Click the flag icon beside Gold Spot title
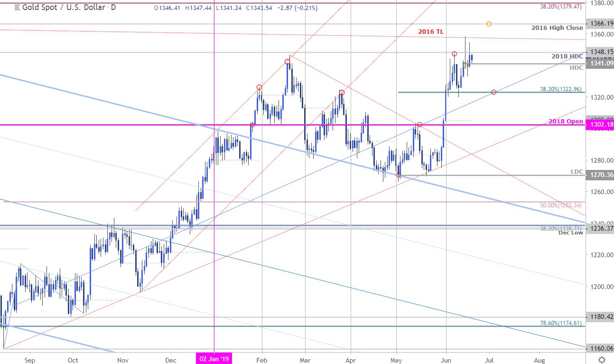 coord(17,8)
